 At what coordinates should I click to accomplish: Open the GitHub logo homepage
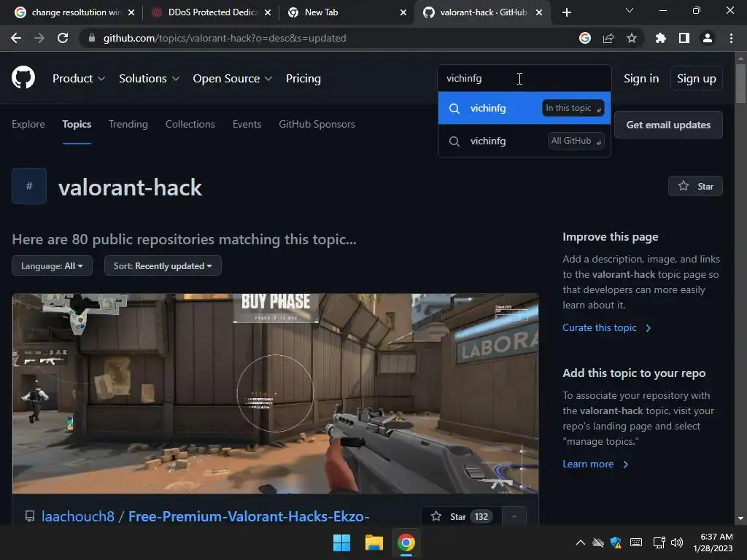pyautogui.click(x=23, y=77)
